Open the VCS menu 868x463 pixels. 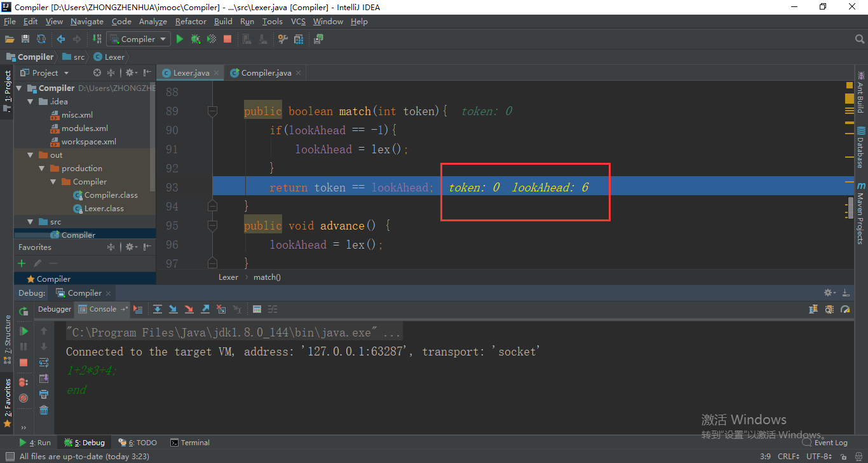(x=298, y=21)
